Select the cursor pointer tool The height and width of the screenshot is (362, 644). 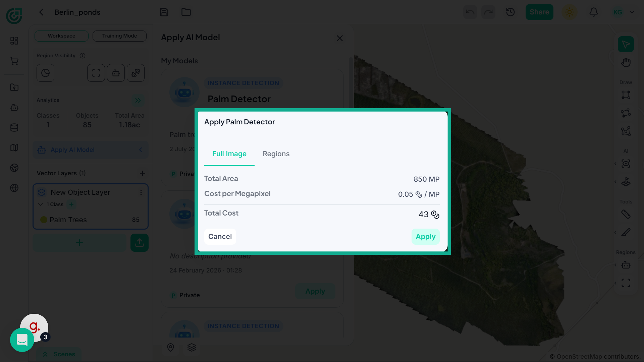(626, 44)
